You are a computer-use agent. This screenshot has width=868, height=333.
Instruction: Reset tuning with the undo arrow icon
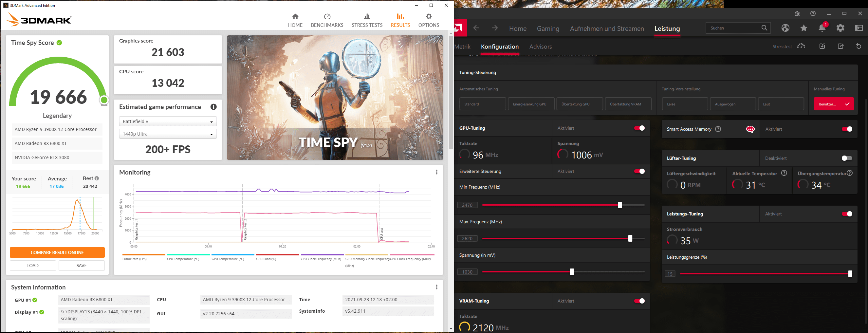tap(859, 46)
